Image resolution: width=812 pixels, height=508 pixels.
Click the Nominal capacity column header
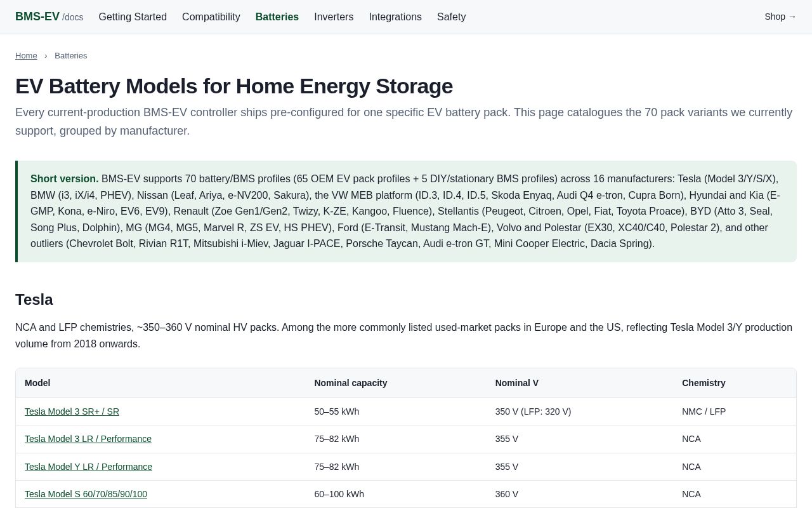pyautogui.click(x=396, y=383)
